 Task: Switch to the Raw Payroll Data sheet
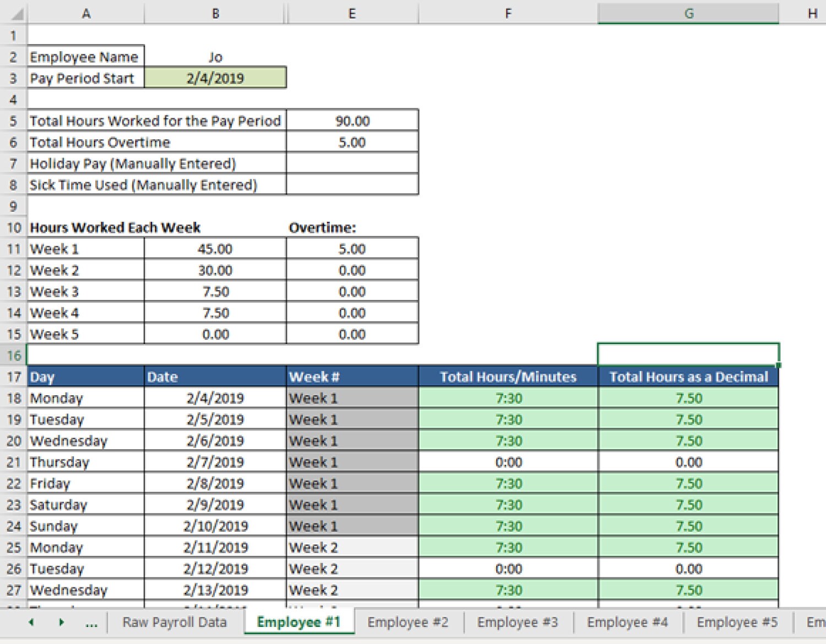[x=175, y=622]
